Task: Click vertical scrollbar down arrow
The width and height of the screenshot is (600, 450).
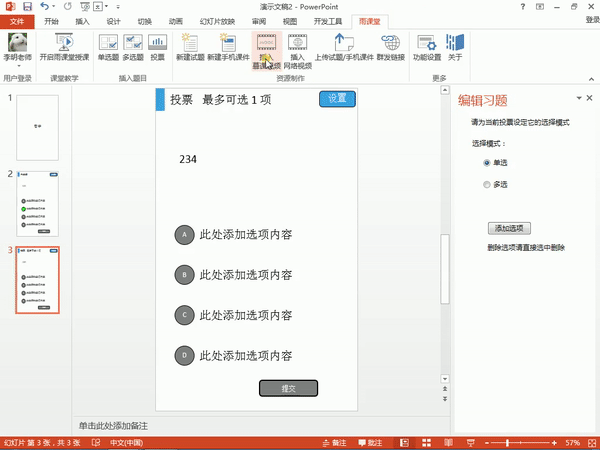Action: coord(445,379)
